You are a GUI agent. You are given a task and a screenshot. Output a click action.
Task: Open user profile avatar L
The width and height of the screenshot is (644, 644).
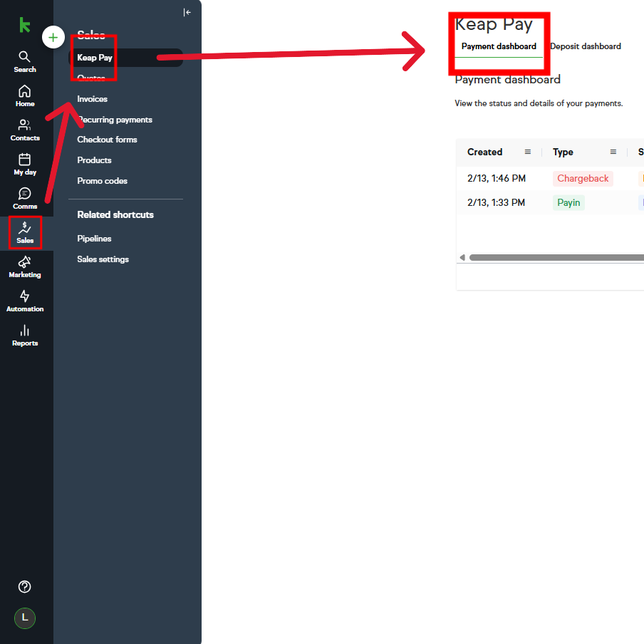25,618
